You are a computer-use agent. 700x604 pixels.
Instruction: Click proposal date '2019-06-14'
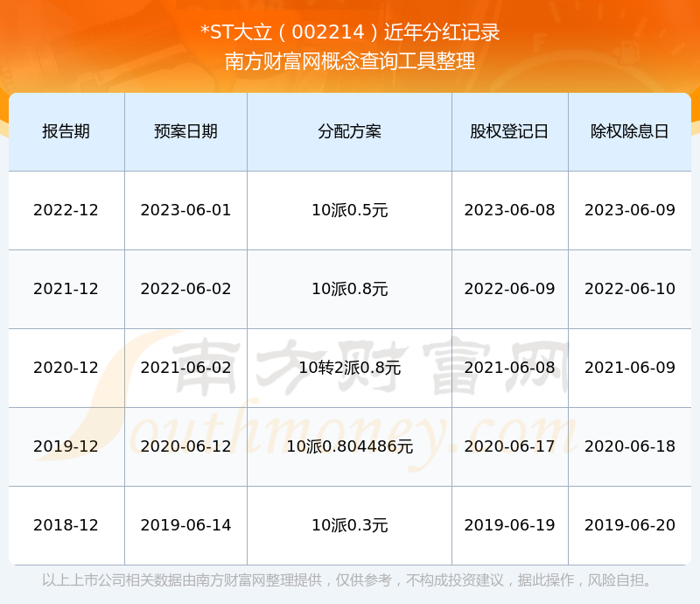(185, 525)
